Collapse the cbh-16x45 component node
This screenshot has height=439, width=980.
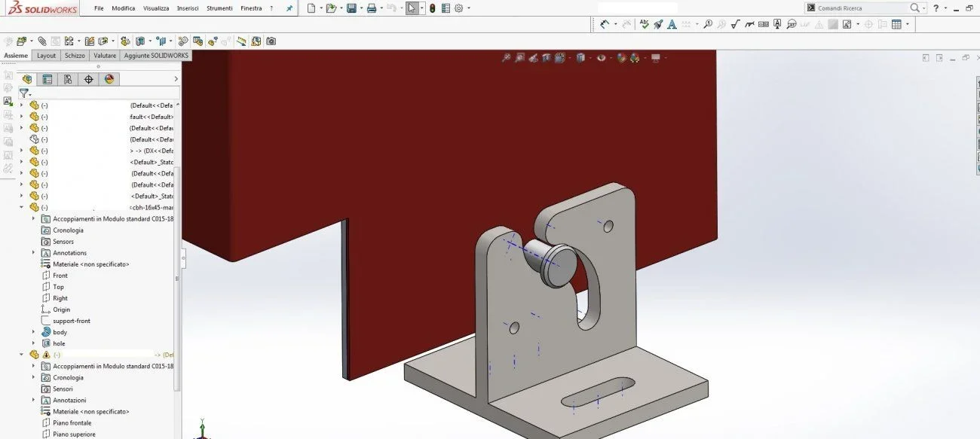(x=21, y=207)
